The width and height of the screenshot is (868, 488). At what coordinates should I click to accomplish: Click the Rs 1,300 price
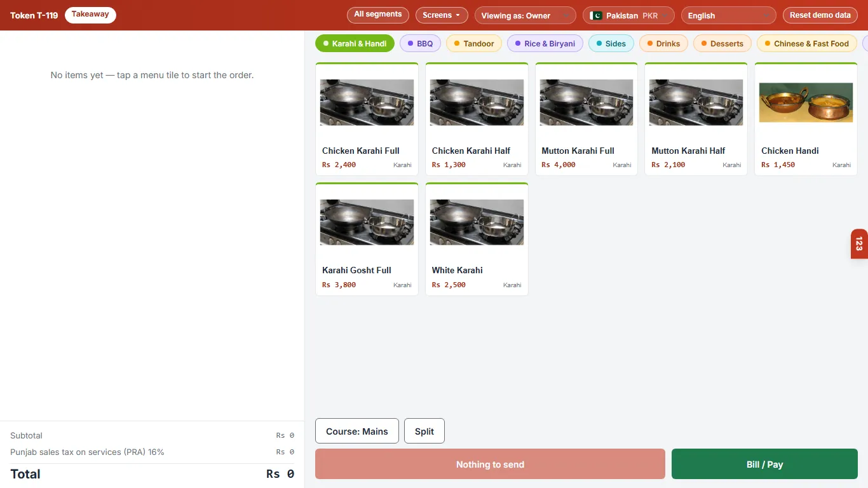(x=449, y=165)
